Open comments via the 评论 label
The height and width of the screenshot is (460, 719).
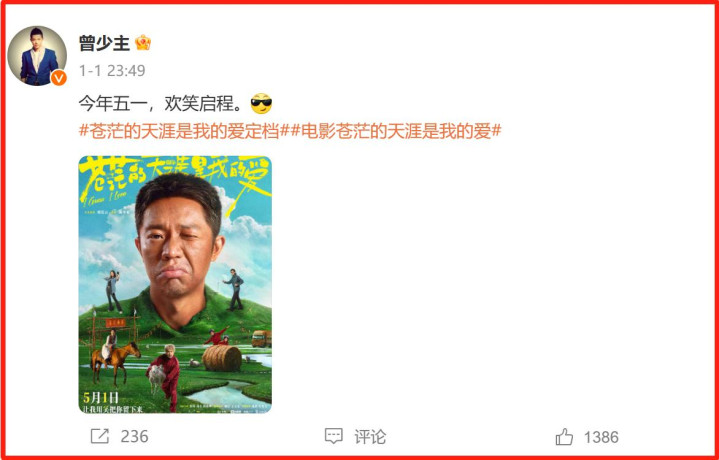(x=371, y=436)
